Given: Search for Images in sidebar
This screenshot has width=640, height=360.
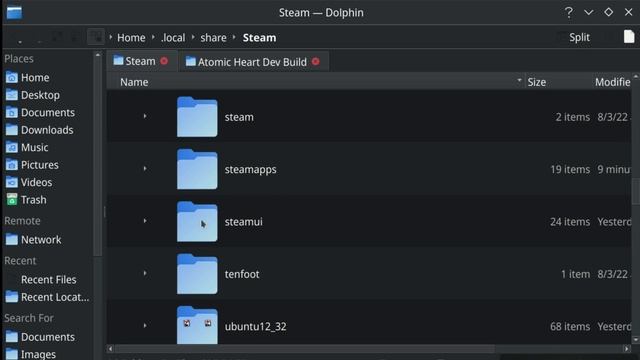Looking at the screenshot, I should click(31, 354).
